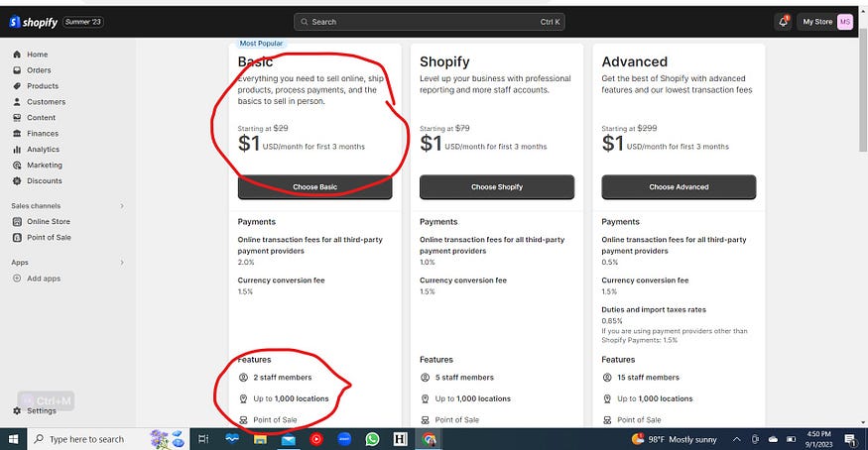Screen dimensions: 868x450
Task: Open Chrome from the taskbar
Action: (x=429, y=439)
